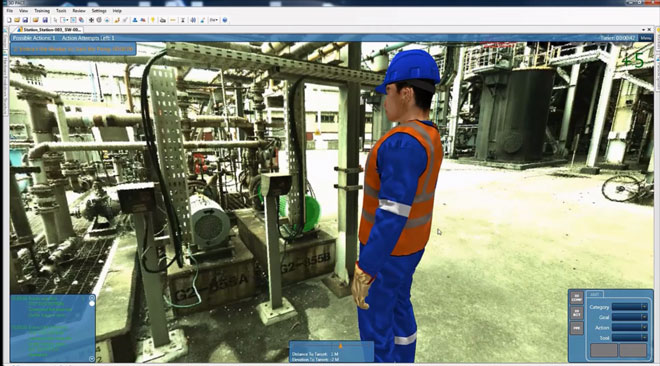Select the Station document tab
Screen dimensions: 660x366
[50, 29]
